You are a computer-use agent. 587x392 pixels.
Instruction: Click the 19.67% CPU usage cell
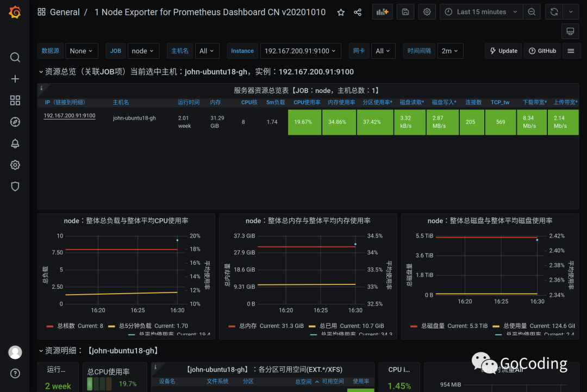(305, 122)
